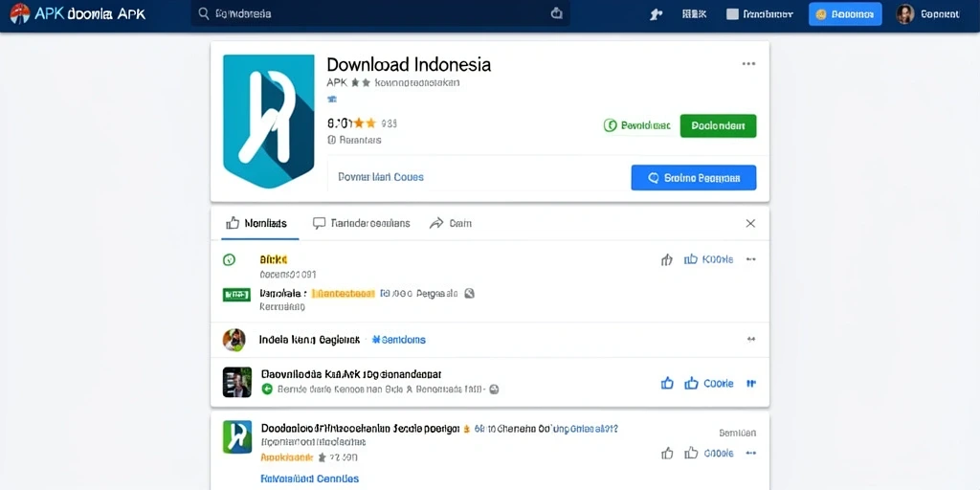Open the "Dovnar Mari Coues" link
This screenshot has height=490, width=980.
(381, 177)
